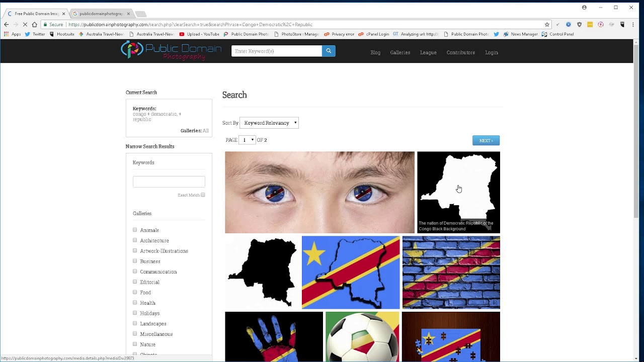Click the blue search magnifier button
This screenshot has height=362, width=644.
(329, 51)
